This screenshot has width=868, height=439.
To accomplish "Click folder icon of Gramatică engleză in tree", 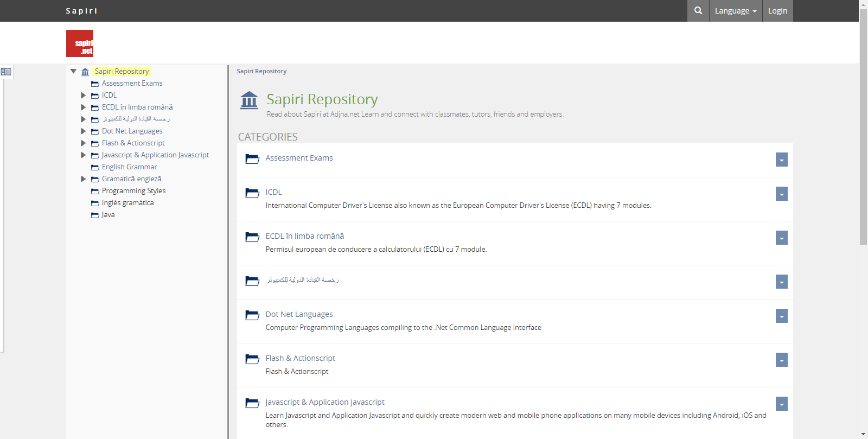I will 95,179.
